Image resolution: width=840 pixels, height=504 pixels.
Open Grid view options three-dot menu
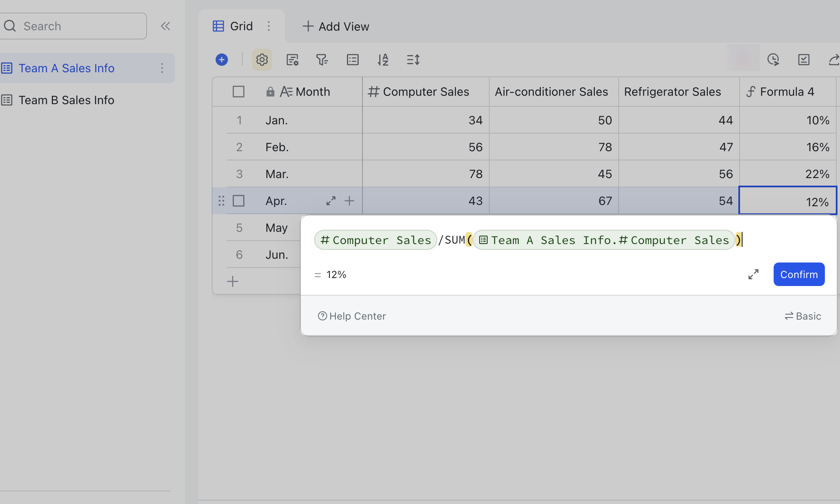(x=269, y=26)
